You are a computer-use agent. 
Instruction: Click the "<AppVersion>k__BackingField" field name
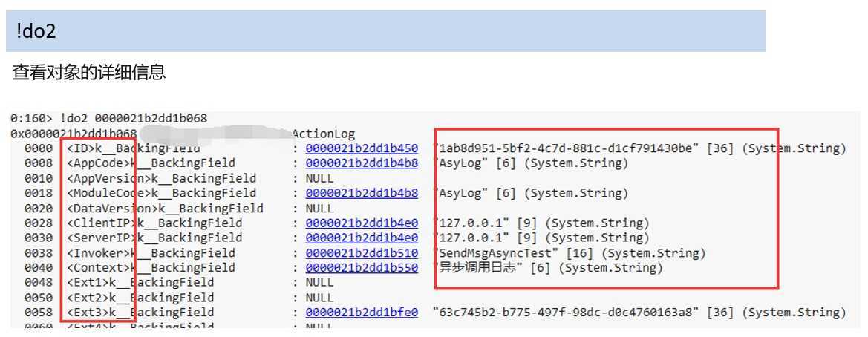[x=162, y=178]
